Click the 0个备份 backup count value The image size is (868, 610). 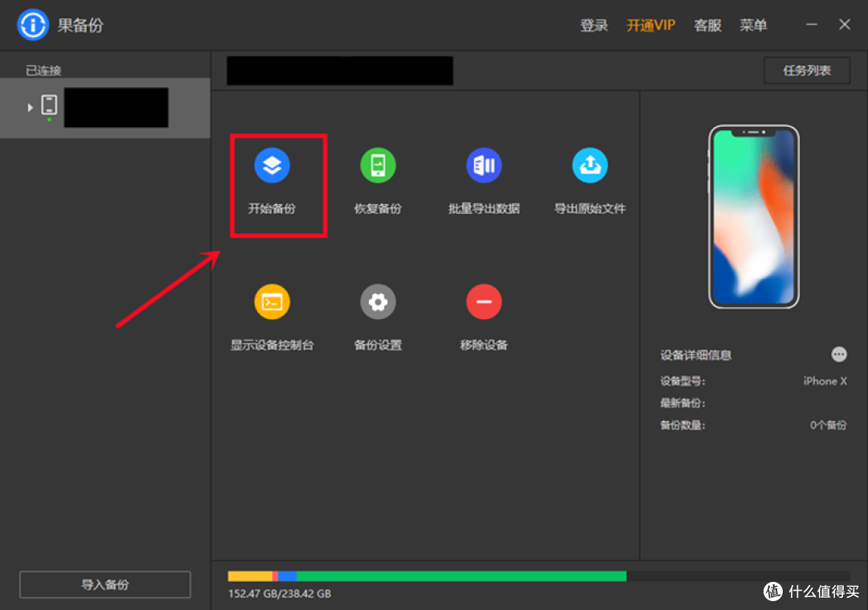(828, 425)
